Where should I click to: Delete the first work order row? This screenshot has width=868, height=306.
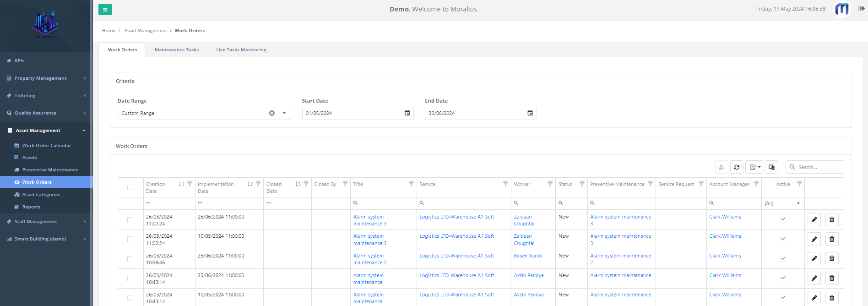tap(832, 220)
